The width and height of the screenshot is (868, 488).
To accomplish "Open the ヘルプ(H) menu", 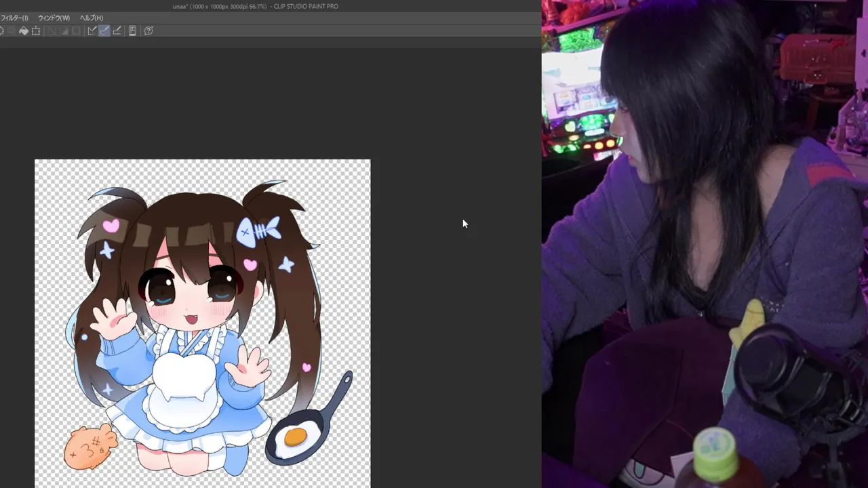I will coord(92,18).
